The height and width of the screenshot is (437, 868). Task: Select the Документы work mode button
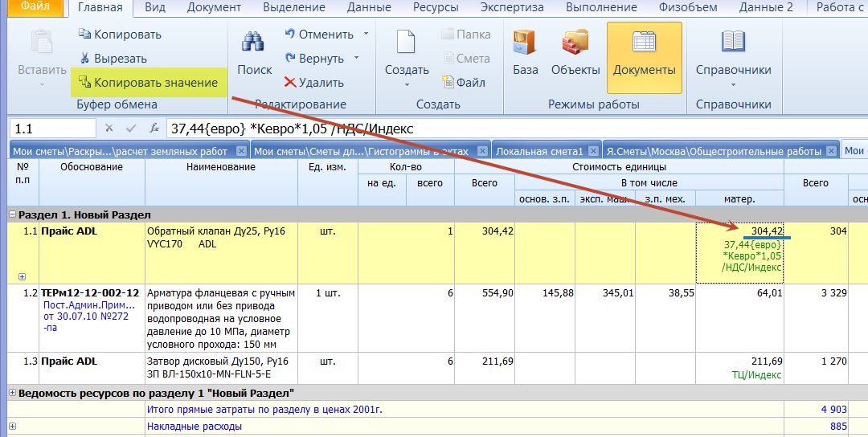tap(645, 58)
